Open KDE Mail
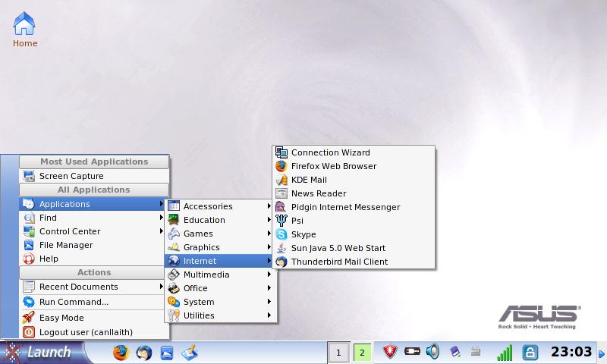The width and height of the screenshot is (607, 364). click(354, 180)
